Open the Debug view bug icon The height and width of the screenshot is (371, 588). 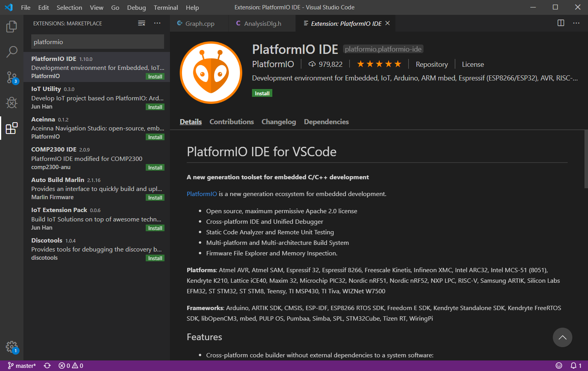tap(12, 103)
